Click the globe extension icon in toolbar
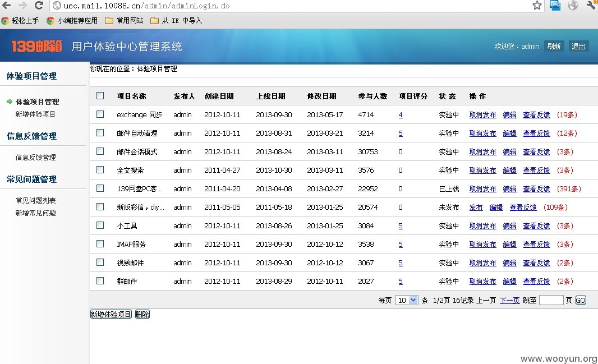The image size is (598, 364). point(572,6)
